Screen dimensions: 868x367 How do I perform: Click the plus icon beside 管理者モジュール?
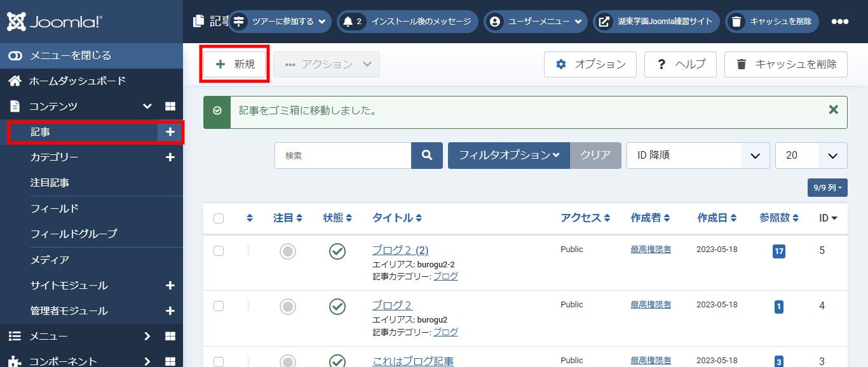pos(170,311)
